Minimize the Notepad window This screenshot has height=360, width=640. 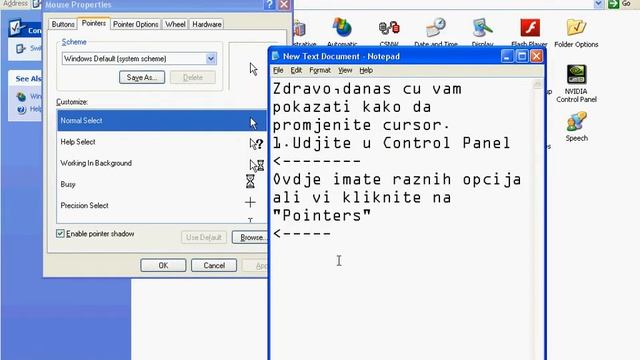507,56
